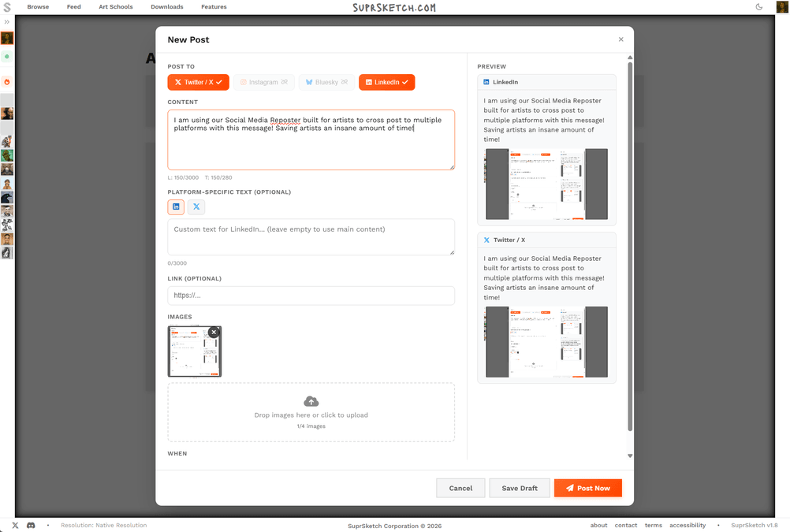
Task: Select the LinkedIn platform-specific text tab
Action: [x=176, y=206]
